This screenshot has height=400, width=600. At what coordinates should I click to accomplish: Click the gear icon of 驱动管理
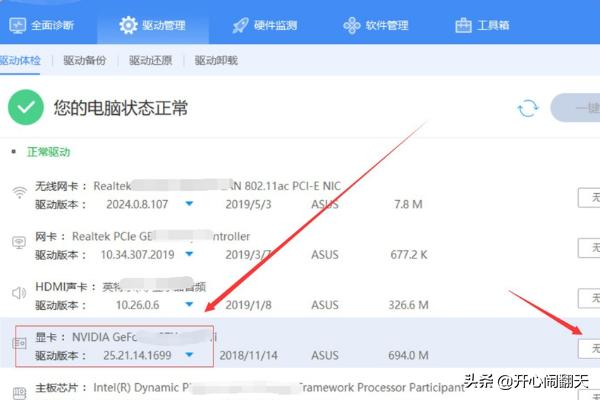click(x=128, y=25)
